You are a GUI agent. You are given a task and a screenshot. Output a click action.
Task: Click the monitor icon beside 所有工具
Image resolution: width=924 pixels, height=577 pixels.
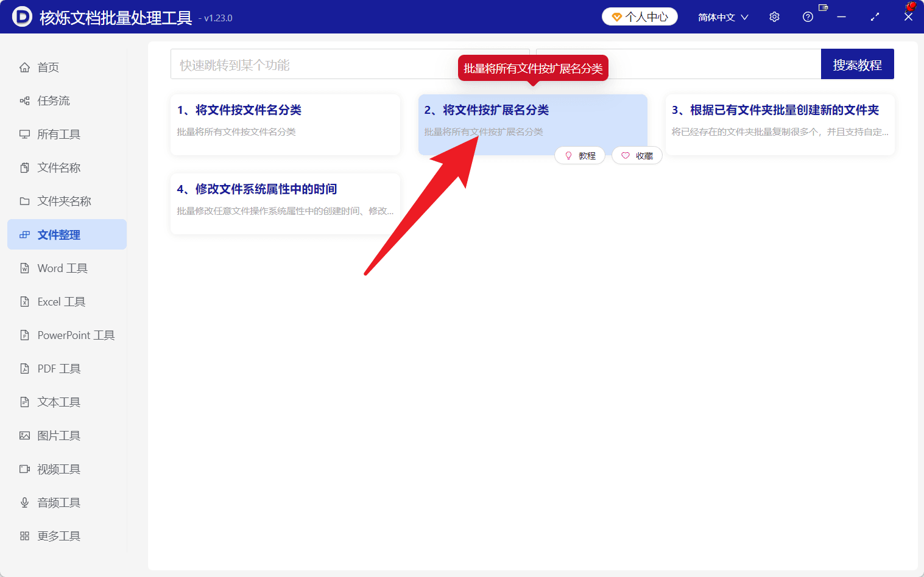(x=24, y=135)
